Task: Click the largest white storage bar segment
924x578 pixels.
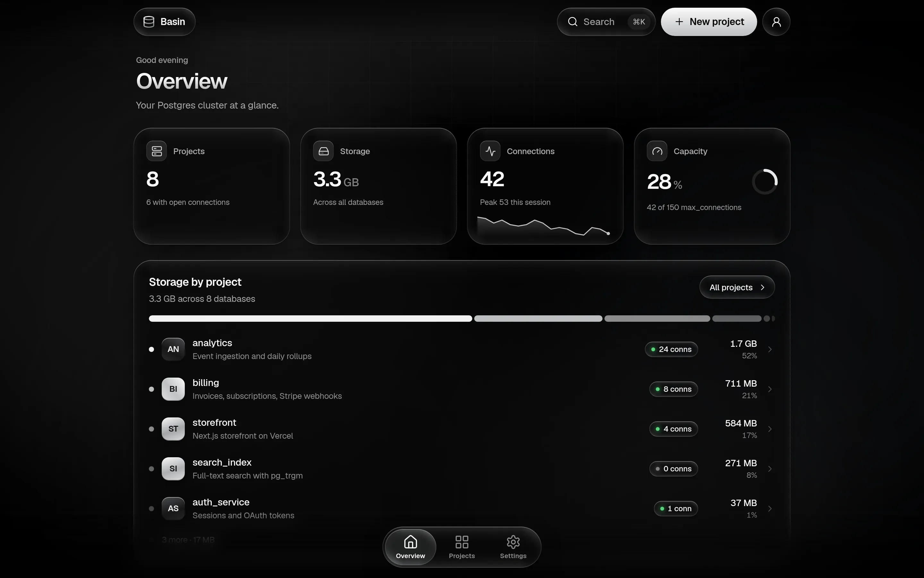Action: pyautogui.click(x=311, y=319)
